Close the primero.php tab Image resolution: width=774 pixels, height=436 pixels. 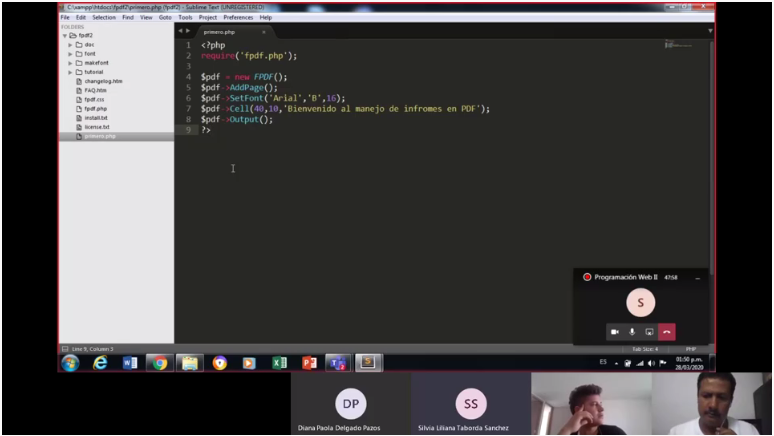[x=264, y=32]
